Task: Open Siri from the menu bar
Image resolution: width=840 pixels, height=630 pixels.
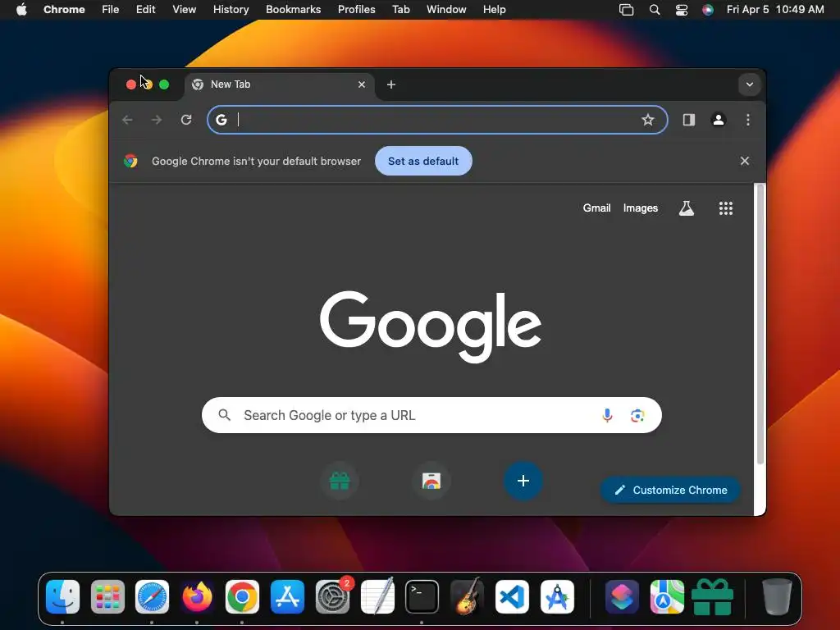Action: pyautogui.click(x=708, y=9)
